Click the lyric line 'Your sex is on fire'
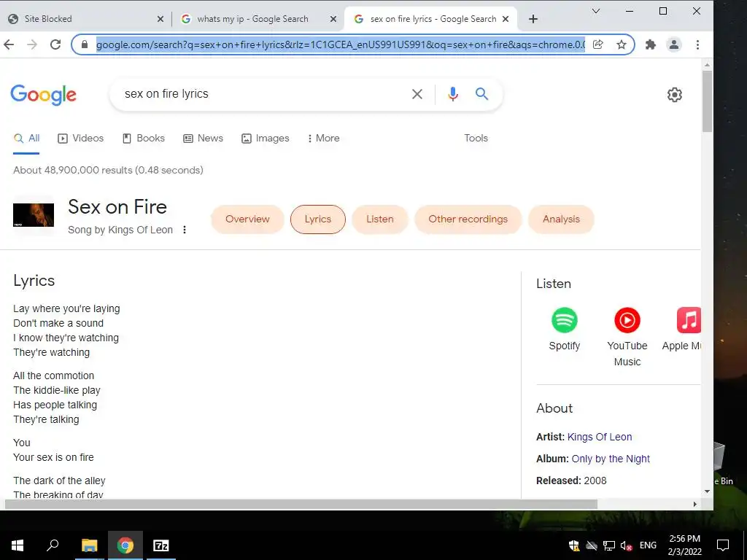 (x=53, y=458)
